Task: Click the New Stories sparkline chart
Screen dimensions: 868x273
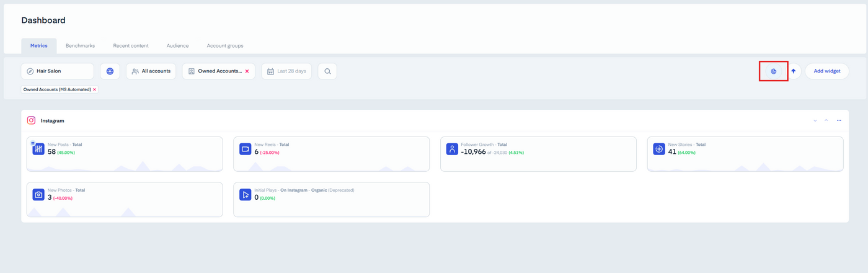Action: coord(745,166)
